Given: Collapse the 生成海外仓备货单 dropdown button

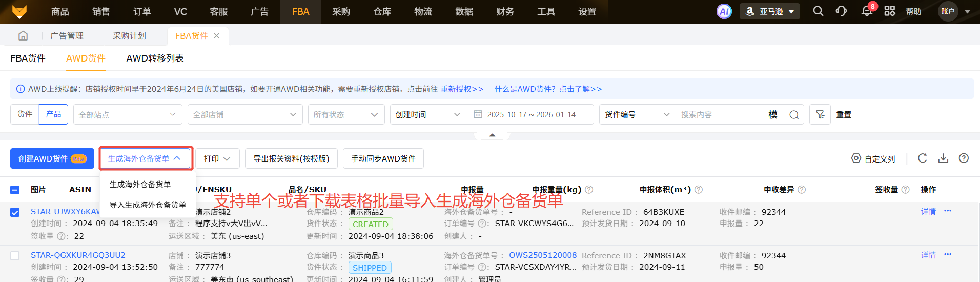Looking at the screenshot, I should coord(145,158).
